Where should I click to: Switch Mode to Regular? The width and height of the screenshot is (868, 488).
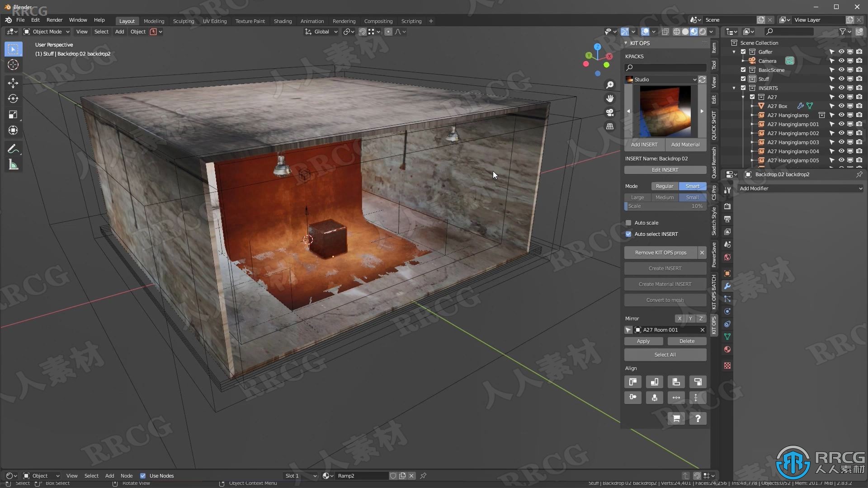pyautogui.click(x=665, y=186)
